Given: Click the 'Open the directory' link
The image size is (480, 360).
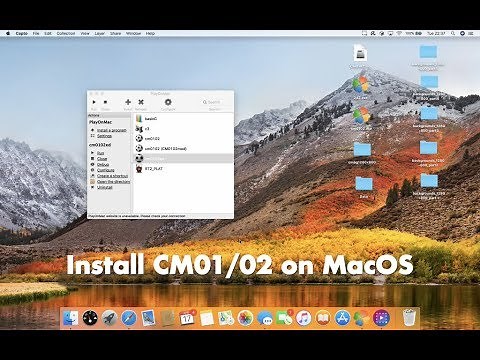Looking at the screenshot, I should (113, 182).
